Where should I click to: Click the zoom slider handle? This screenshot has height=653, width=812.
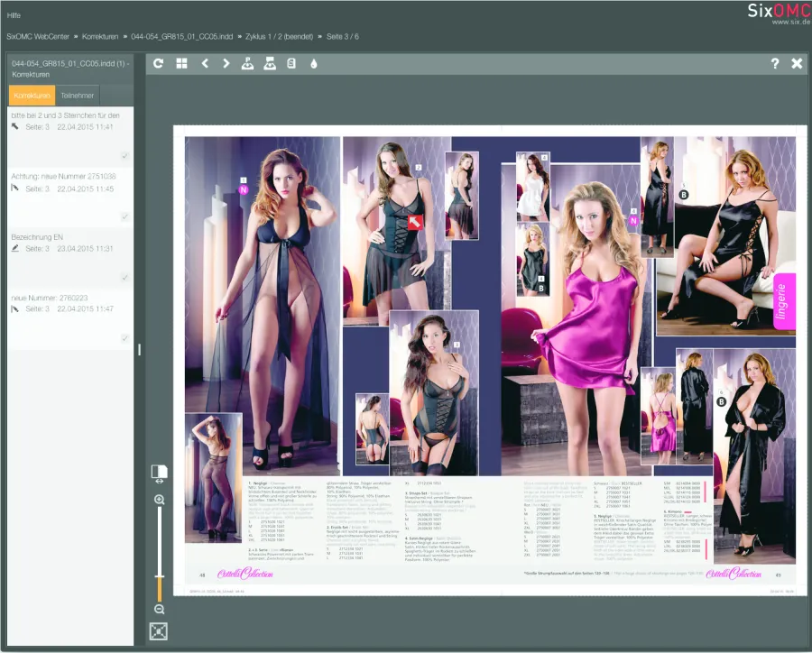(x=160, y=577)
